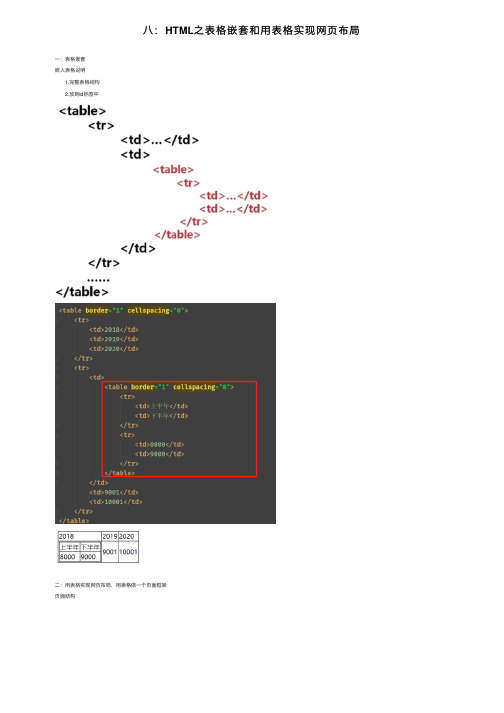Click the opening black <table> tag in diagram
The height and width of the screenshot is (713, 504).
tap(82, 110)
